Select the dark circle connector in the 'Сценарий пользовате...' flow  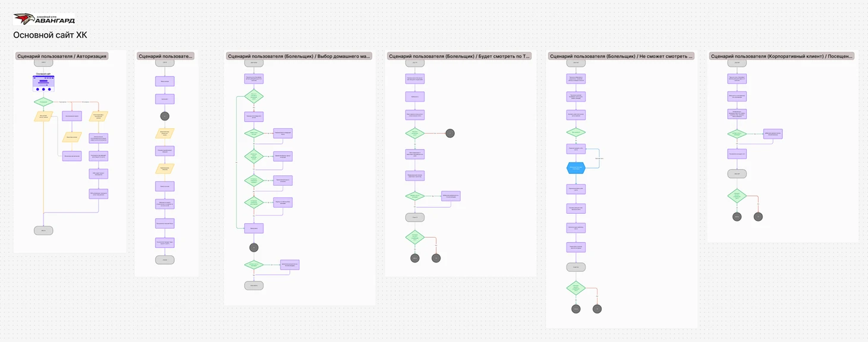(x=165, y=116)
